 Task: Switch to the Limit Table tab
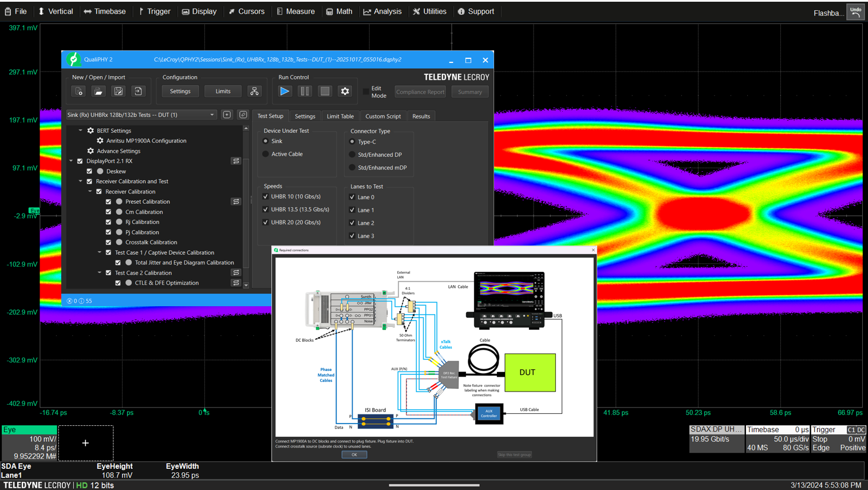pos(340,116)
